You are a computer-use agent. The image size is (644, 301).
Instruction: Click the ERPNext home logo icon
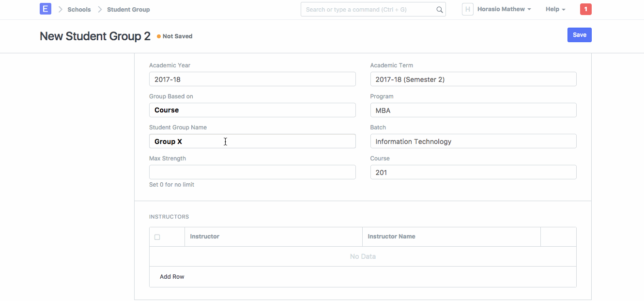tap(45, 9)
